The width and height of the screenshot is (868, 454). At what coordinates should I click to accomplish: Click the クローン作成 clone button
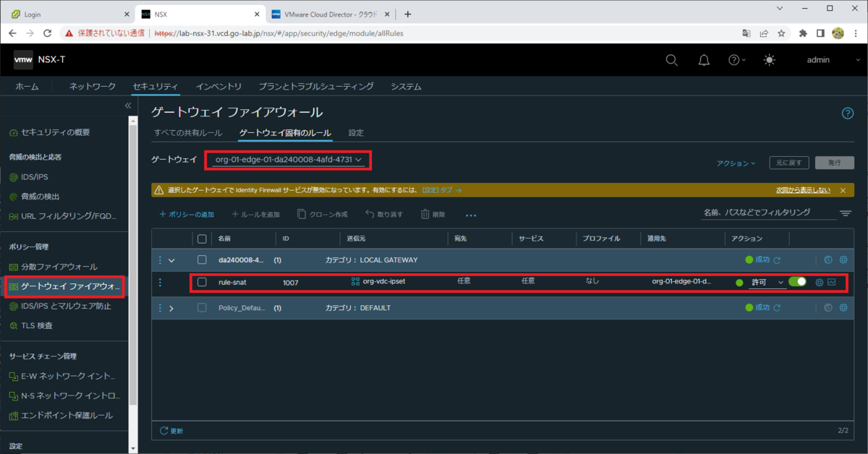pyautogui.click(x=323, y=215)
